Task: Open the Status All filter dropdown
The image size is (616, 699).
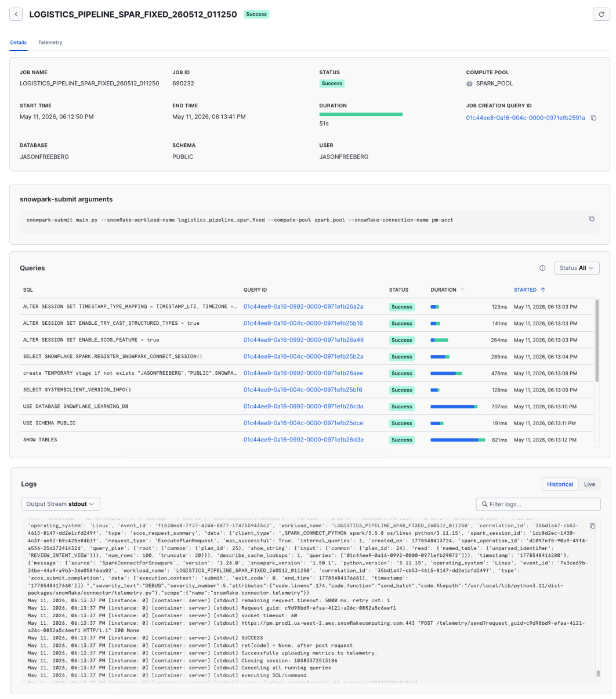Action: 577,268
